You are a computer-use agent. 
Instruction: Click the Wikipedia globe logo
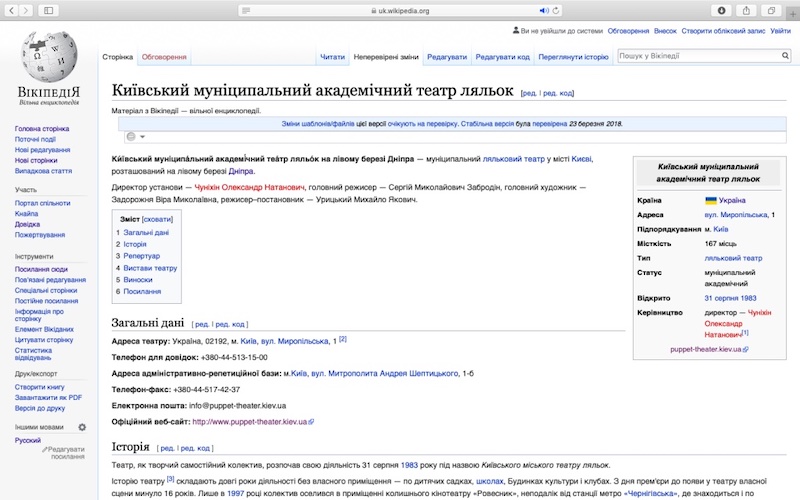pyautogui.click(x=49, y=57)
